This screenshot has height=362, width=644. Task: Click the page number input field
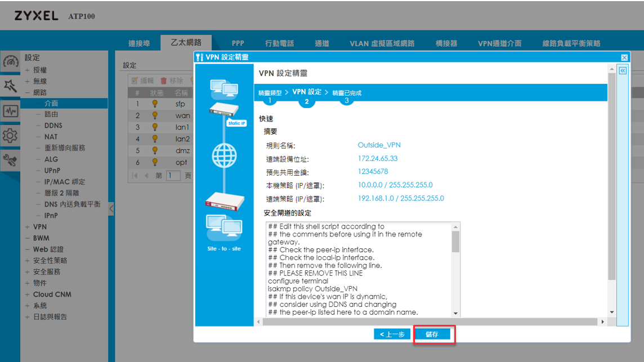click(173, 176)
